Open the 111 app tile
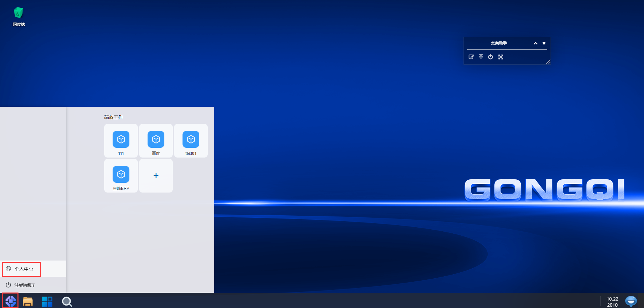 (x=121, y=141)
